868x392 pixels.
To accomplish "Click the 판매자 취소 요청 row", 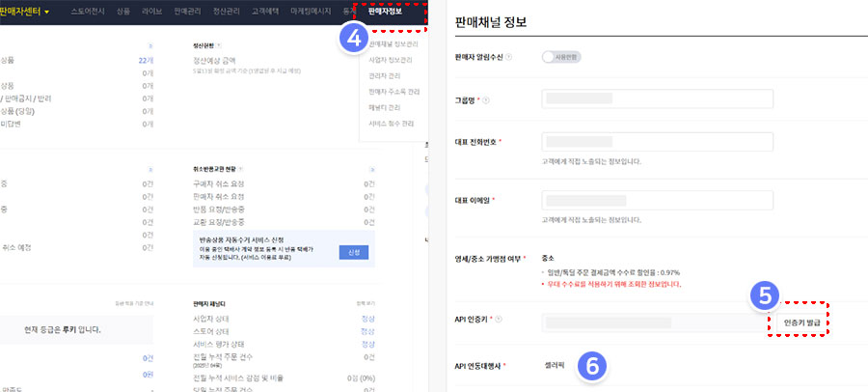I will coord(284,197).
